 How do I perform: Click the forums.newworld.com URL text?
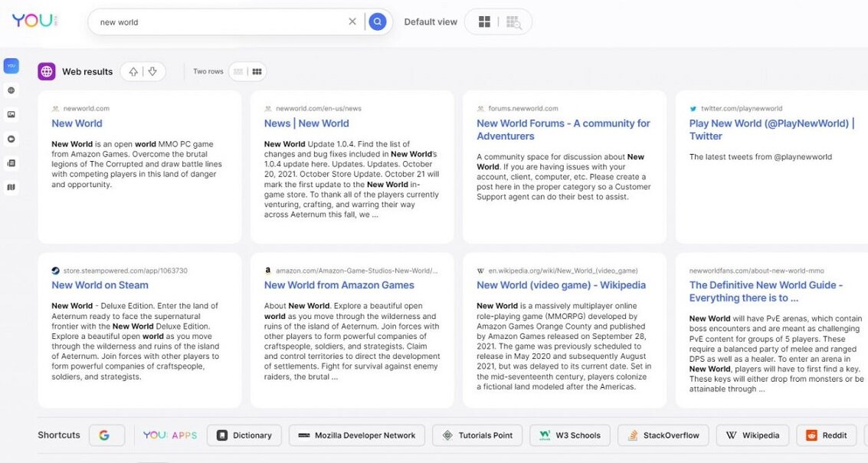tap(522, 109)
